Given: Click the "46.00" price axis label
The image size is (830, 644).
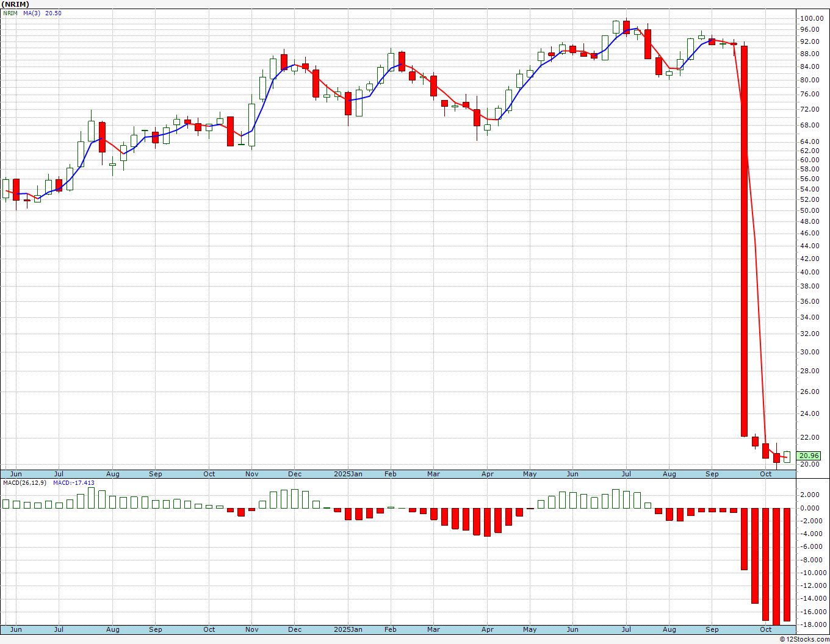Looking at the screenshot, I should 809,233.
